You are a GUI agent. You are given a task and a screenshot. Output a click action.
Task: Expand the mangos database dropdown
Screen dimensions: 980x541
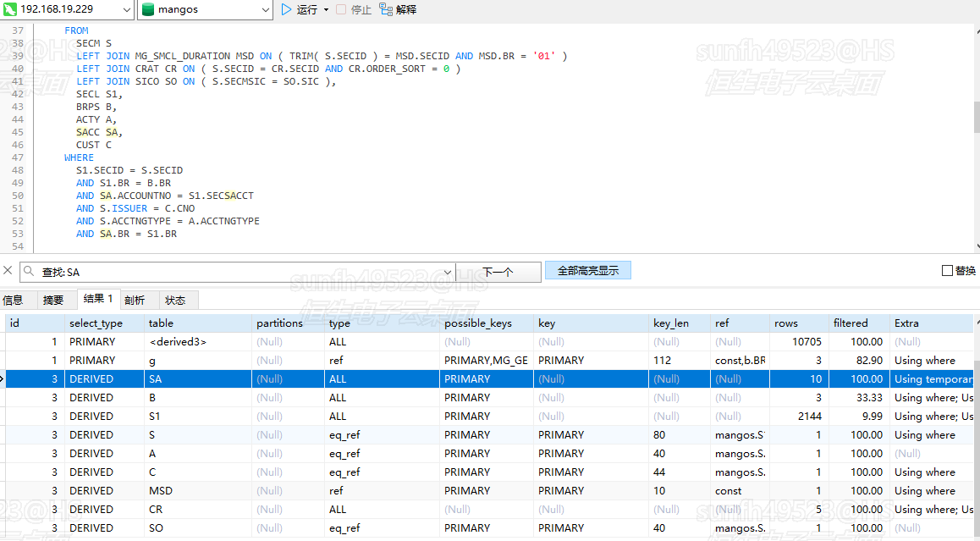[263, 10]
